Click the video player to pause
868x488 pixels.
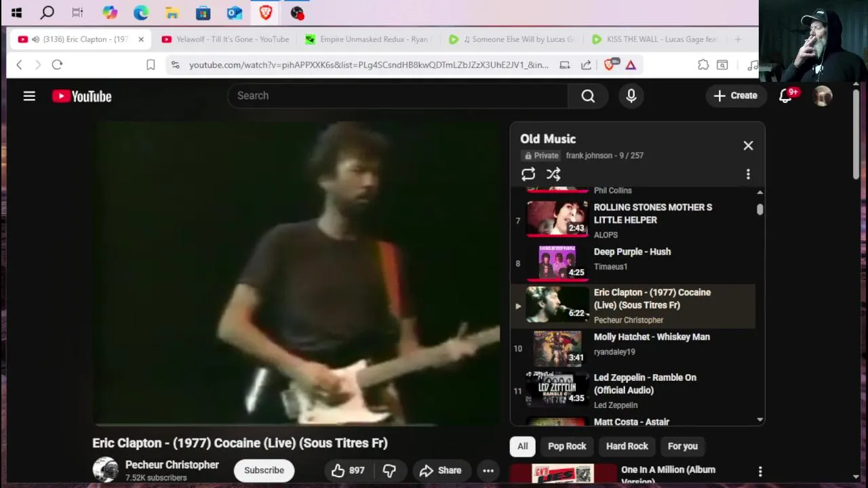[296, 274]
